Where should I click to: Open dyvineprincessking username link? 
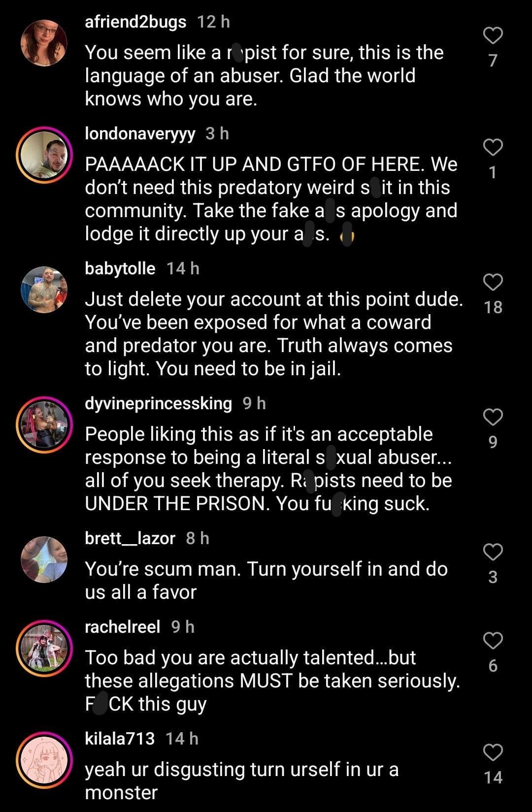point(158,403)
